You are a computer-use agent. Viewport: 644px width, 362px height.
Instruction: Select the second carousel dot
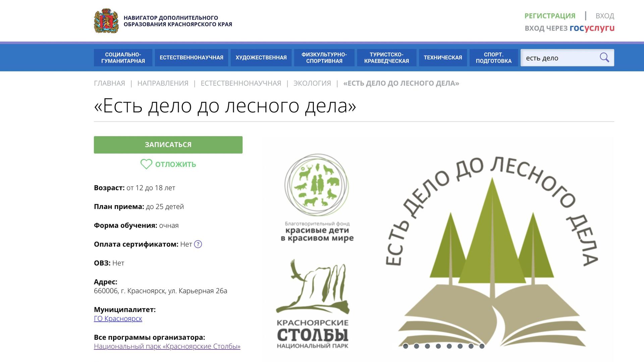click(x=417, y=346)
